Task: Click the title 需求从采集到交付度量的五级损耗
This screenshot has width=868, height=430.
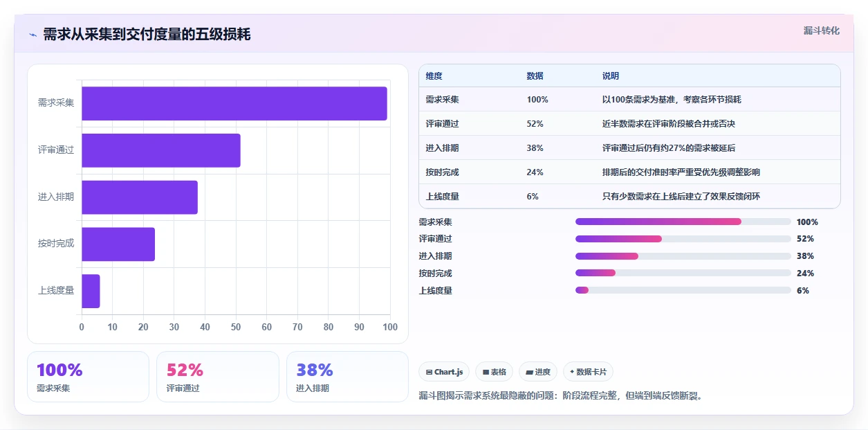Action: pos(147,35)
